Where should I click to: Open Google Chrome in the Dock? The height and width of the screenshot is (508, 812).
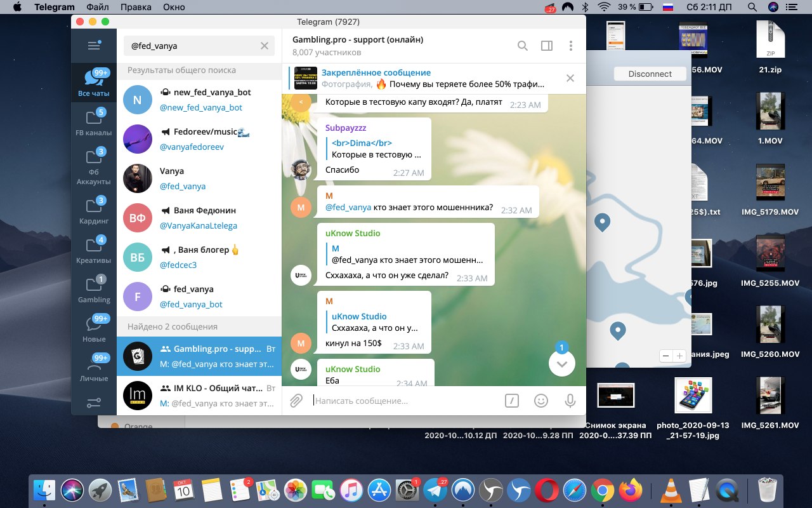click(602, 490)
